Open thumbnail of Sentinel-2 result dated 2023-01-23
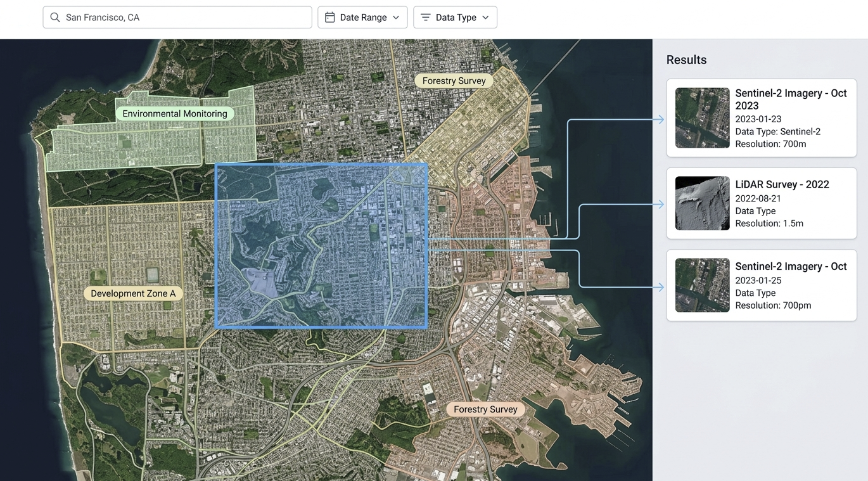The width and height of the screenshot is (868, 481). [x=702, y=118]
